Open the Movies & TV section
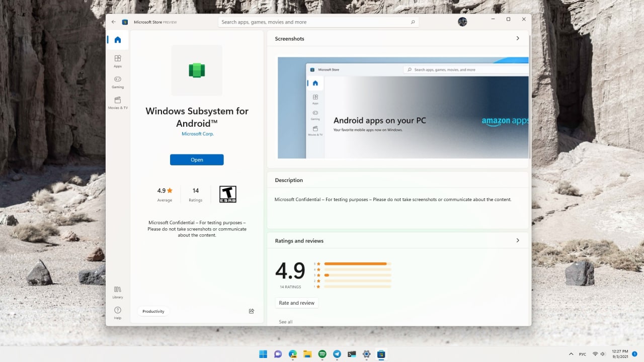Viewport: 644px width, 362px height. pyautogui.click(x=117, y=103)
